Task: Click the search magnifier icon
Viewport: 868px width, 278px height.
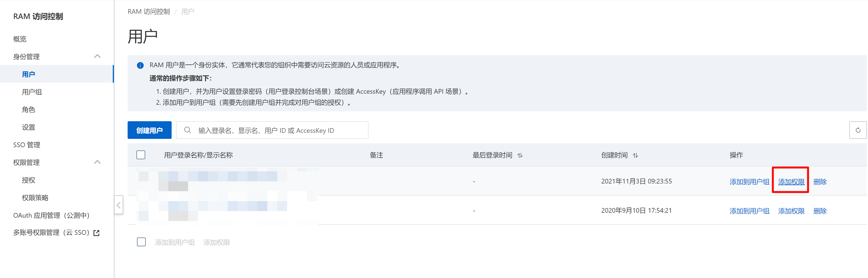Action: [187, 130]
